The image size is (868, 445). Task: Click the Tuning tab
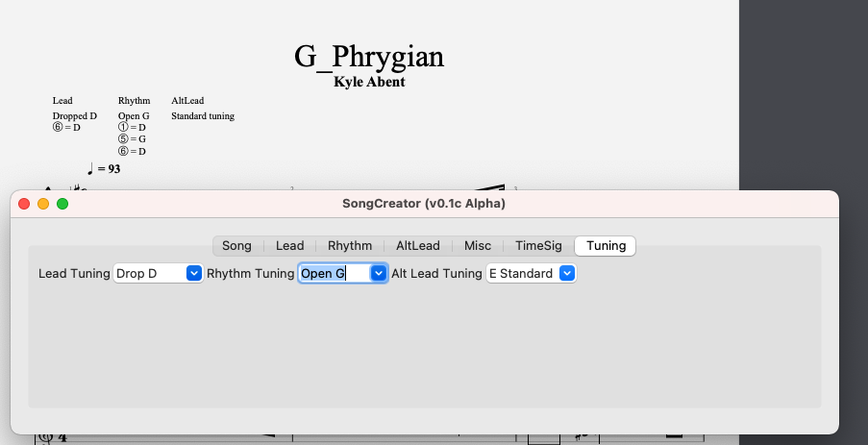tap(606, 246)
